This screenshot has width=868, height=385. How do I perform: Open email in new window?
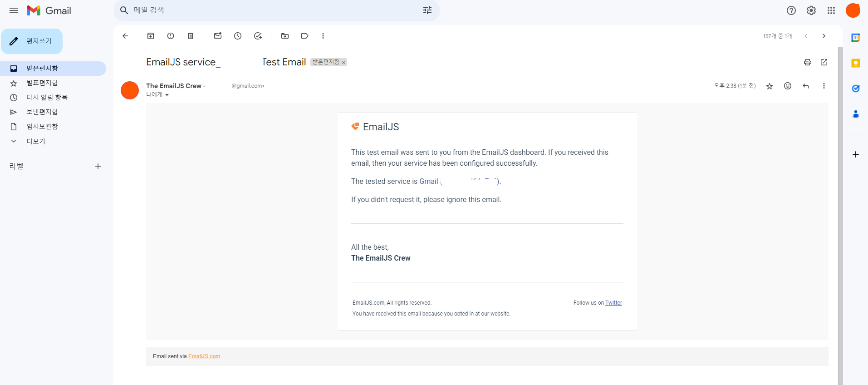(x=824, y=62)
